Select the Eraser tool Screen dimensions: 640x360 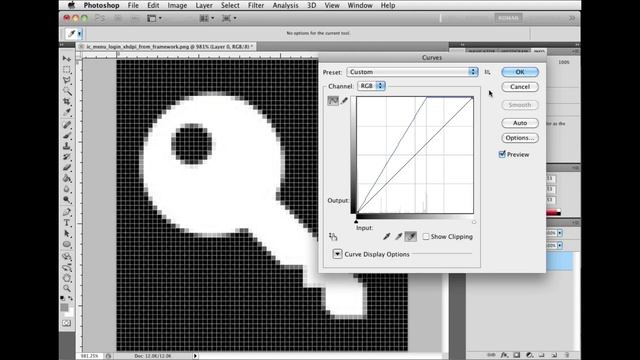pos(67,167)
